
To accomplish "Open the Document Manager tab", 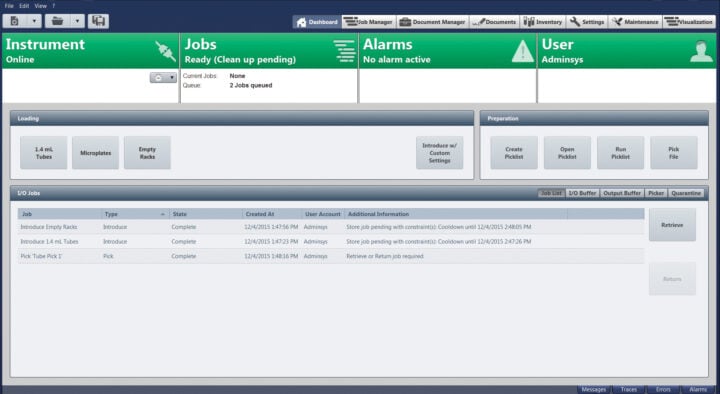I will coord(432,22).
